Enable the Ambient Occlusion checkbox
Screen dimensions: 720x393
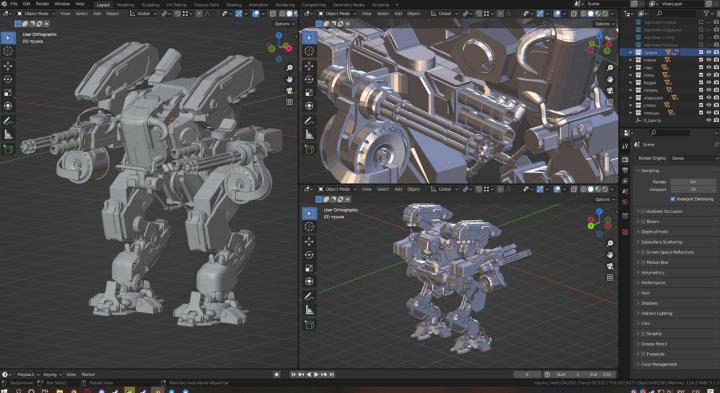(x=643, y=211)
